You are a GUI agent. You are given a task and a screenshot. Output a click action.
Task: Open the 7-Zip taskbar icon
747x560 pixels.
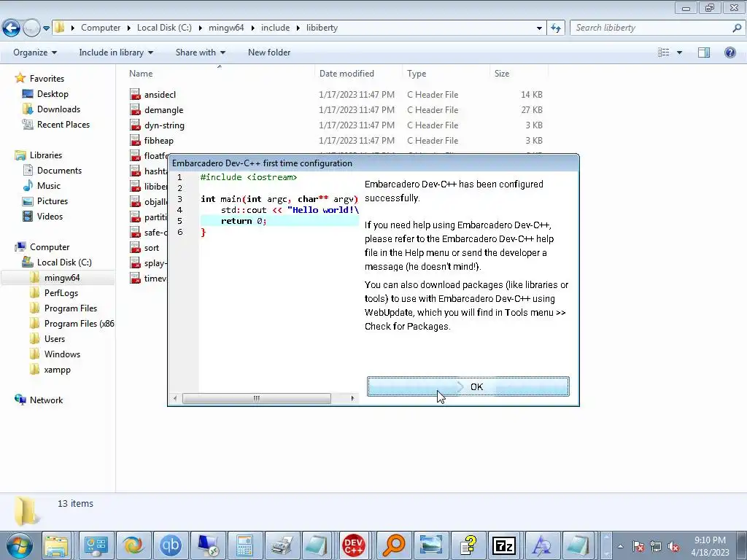505,545
